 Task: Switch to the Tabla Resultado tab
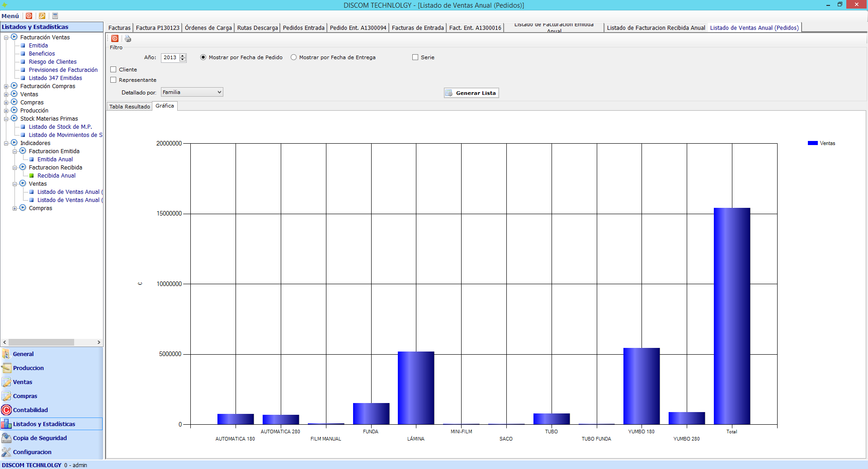(129, 107)
